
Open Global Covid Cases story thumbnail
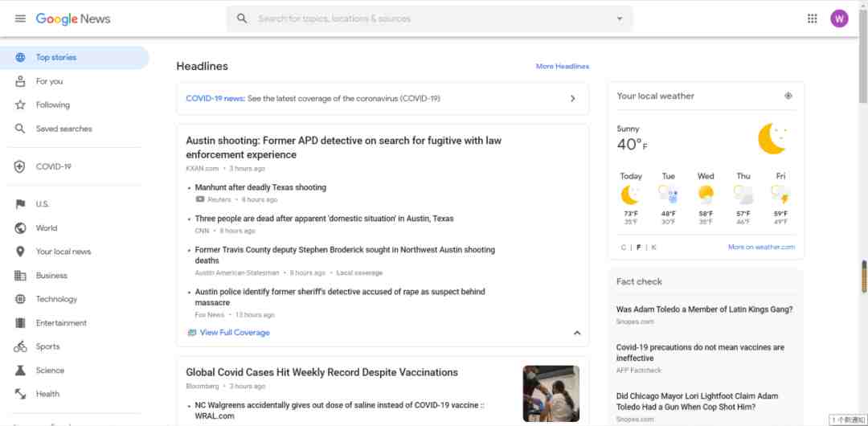click(551, 394)
